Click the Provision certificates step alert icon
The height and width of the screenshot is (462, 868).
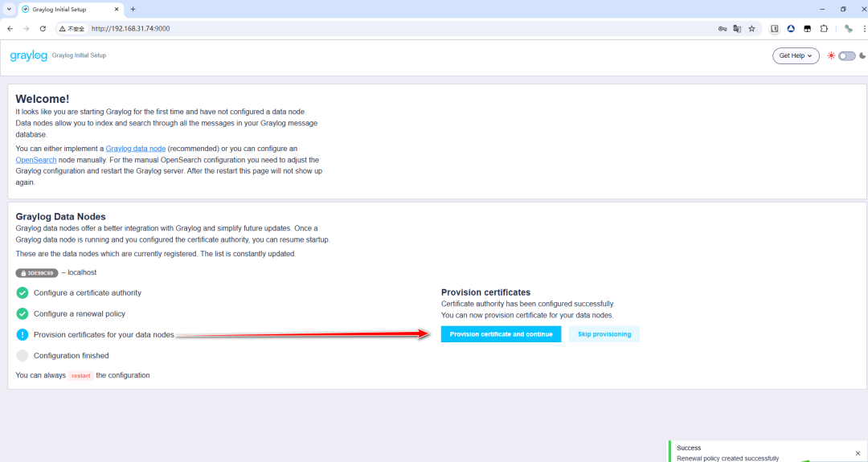[x=23, y=335]
